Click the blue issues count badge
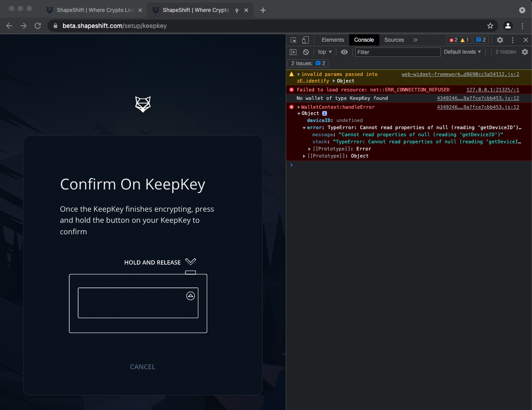The height and width of the screenshot is (410, 532). [x=481, y=40]
